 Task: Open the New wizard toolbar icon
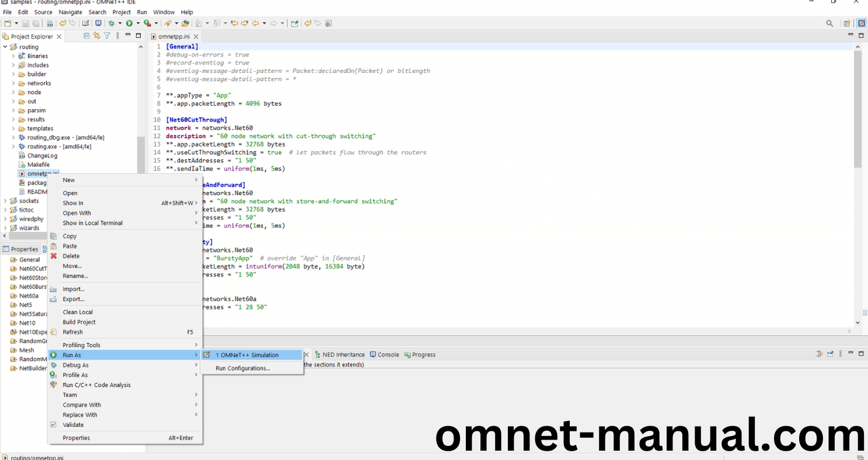point(7,23)
